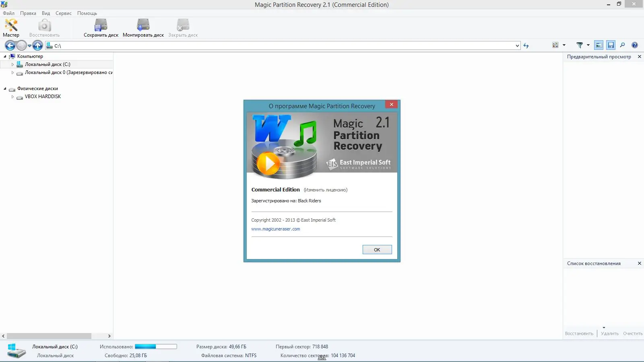Click the VBOX HARDDISK drive icon
The width and height of the screenshot is (644, 362).
pyautogui.click(x=20, y=97)
